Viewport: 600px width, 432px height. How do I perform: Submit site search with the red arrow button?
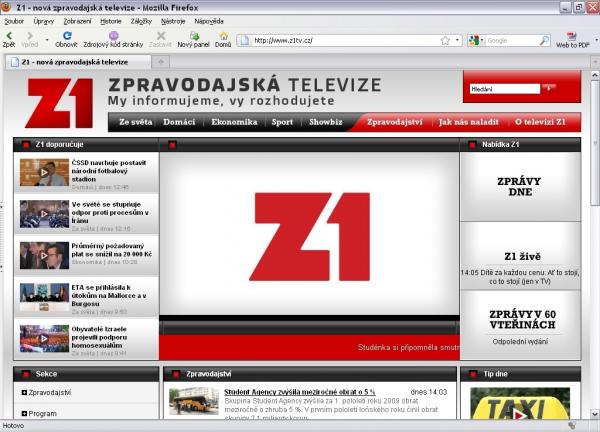pyautogui.click(x=549, y=88)
